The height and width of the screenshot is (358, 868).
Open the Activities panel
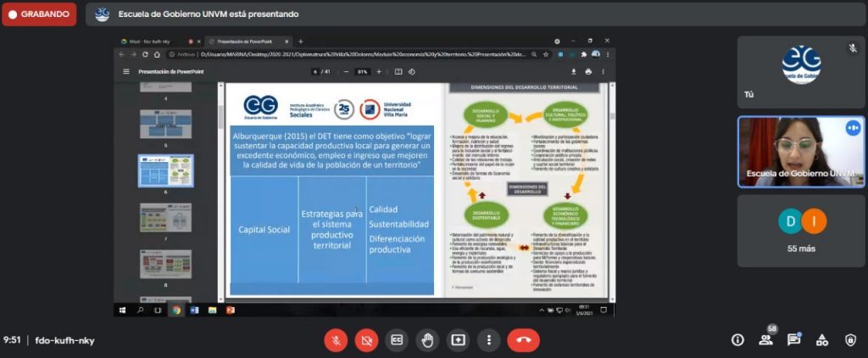[822, 340]
